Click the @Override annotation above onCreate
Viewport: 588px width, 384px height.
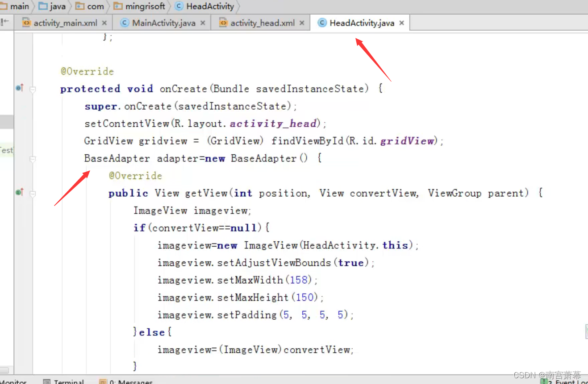pos(87,71)
